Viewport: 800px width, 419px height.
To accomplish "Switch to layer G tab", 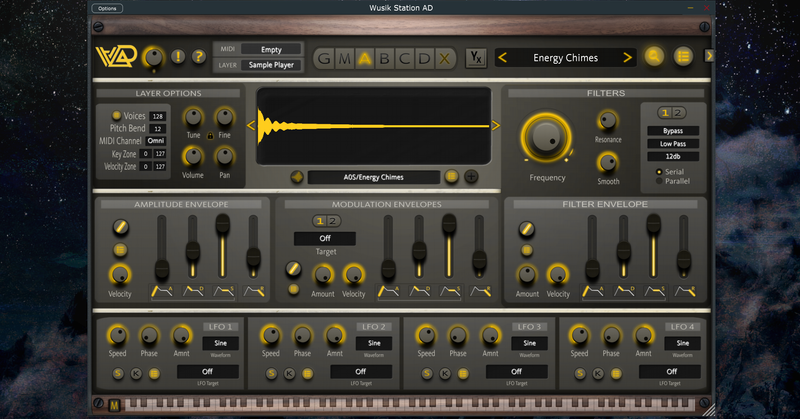I will tap(324, 59).
